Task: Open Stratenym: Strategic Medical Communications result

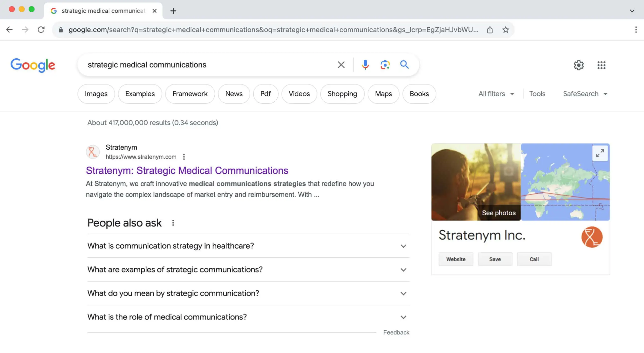Action: point(187,170)
